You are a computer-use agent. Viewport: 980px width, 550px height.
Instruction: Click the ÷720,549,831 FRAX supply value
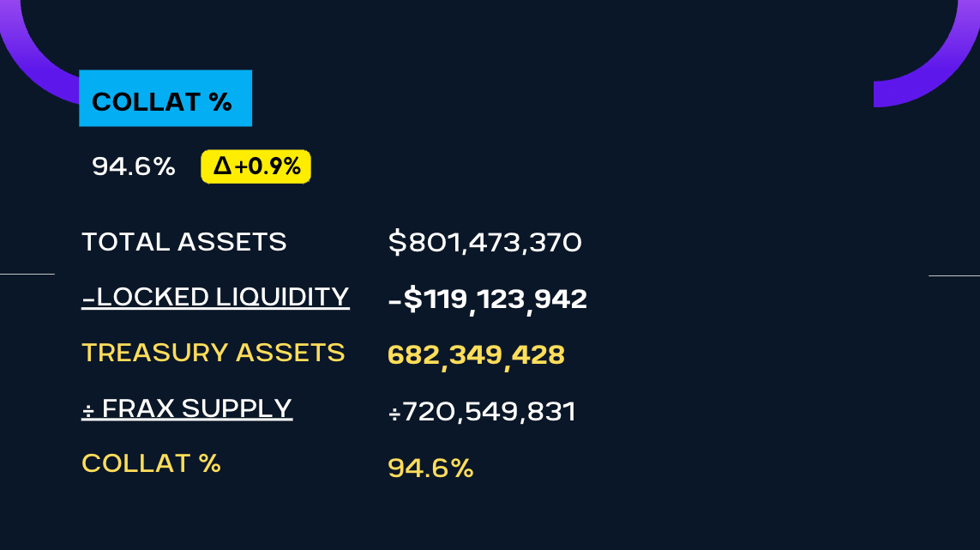tap(481, 412)
